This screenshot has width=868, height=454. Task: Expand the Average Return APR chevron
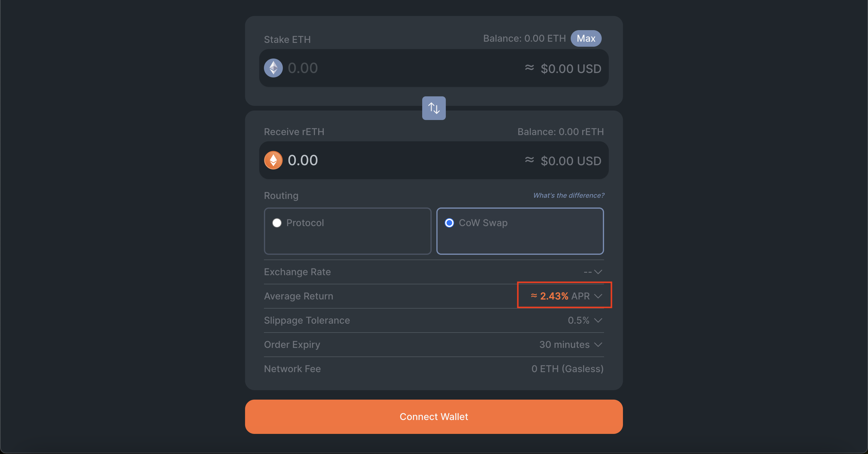[x=598, y=296]
